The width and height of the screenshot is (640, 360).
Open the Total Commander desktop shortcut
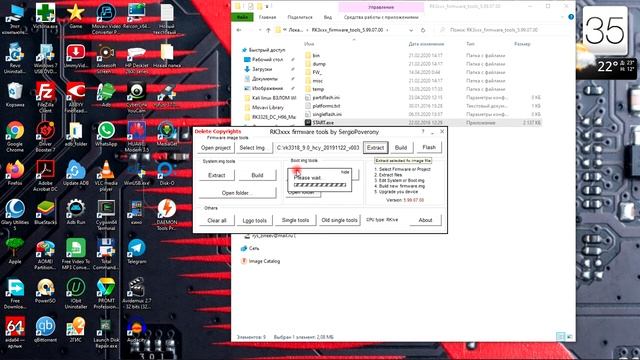[x=106, y=254]
